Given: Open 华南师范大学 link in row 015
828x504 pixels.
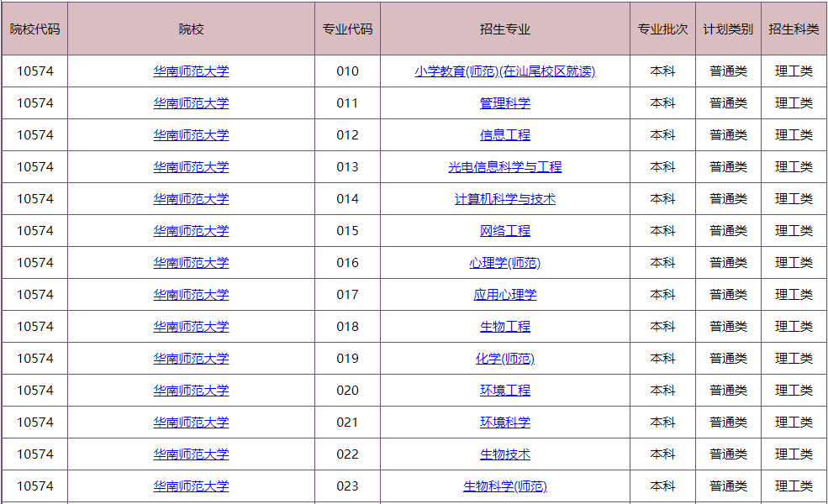Looking at the screenshot, I should (191, 231).
